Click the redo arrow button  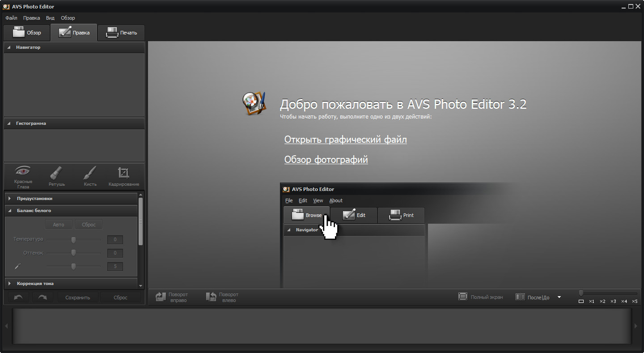42,297
